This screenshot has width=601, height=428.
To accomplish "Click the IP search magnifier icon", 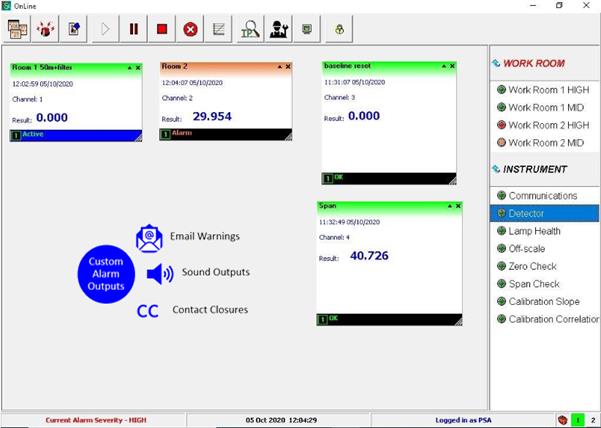I will [249, 29].
